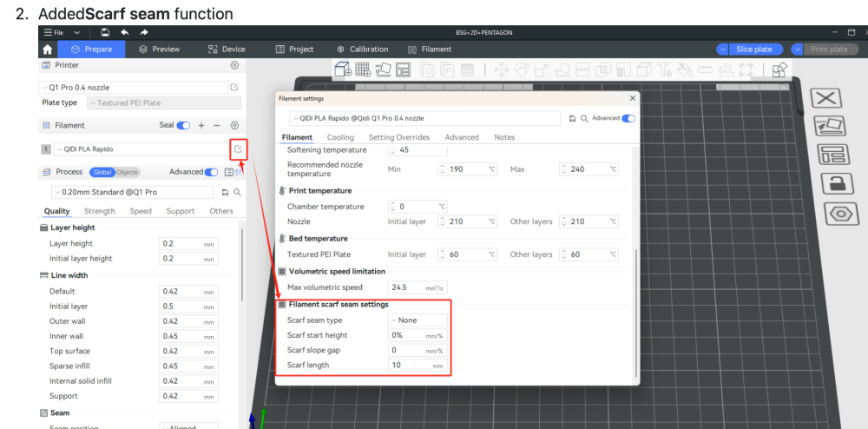Select the Objects option beside Global
The image size is (868, 429).
127,172
